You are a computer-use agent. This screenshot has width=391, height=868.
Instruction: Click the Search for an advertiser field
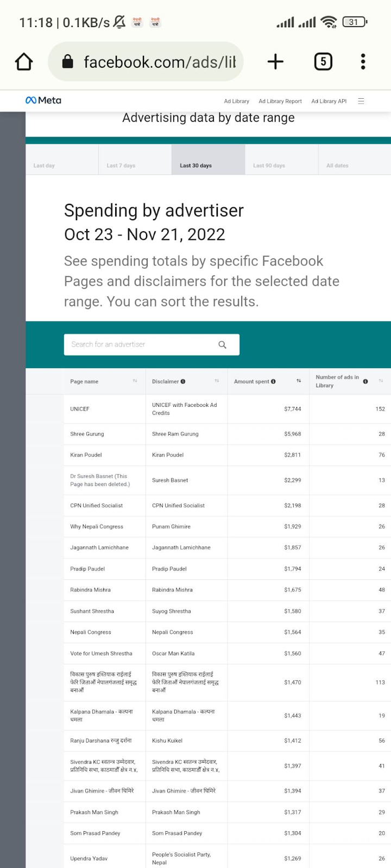click(x=152, y=344)
